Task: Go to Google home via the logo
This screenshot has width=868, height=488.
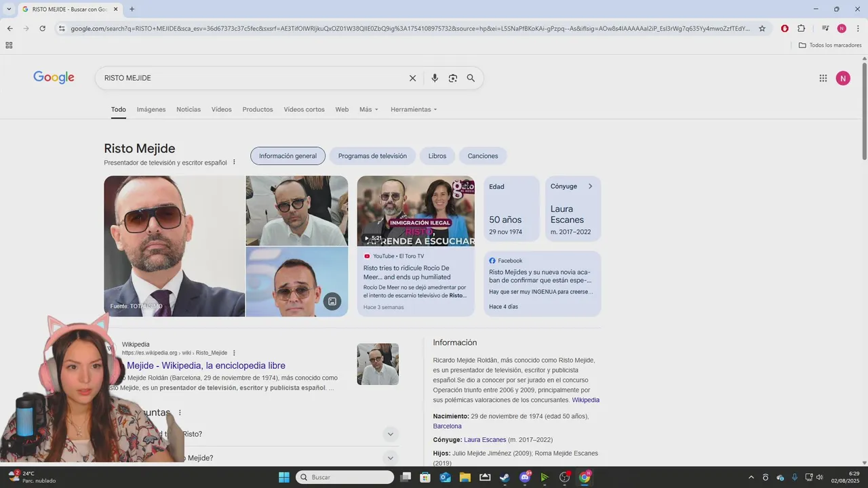Action: pyautogui.click(x=54, y=78)
